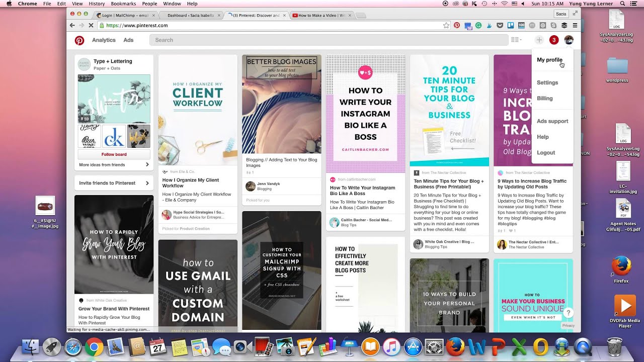Click the Pocket extension icon
Image resolution: width=644 pixels, height=362 pixels.
point(500,25)
